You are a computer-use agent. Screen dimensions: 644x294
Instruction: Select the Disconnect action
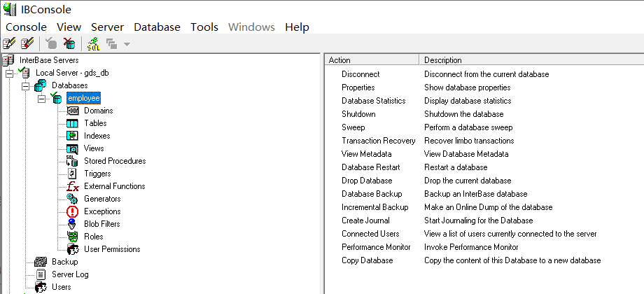360,74
